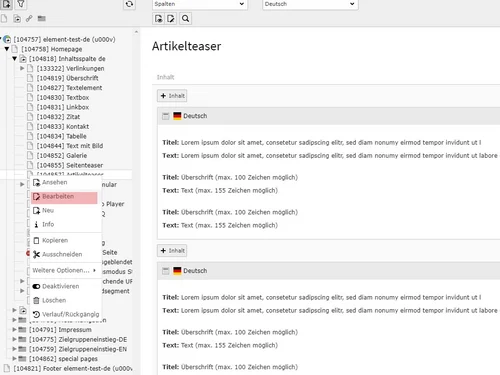The image size is (500, 375).
Task: Refresh the page tree with reload icon
Action: pos(129,4)
